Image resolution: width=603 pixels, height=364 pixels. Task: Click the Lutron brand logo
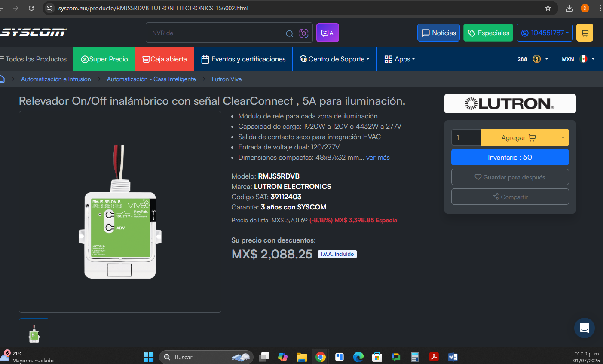click(x=510, y=103)
